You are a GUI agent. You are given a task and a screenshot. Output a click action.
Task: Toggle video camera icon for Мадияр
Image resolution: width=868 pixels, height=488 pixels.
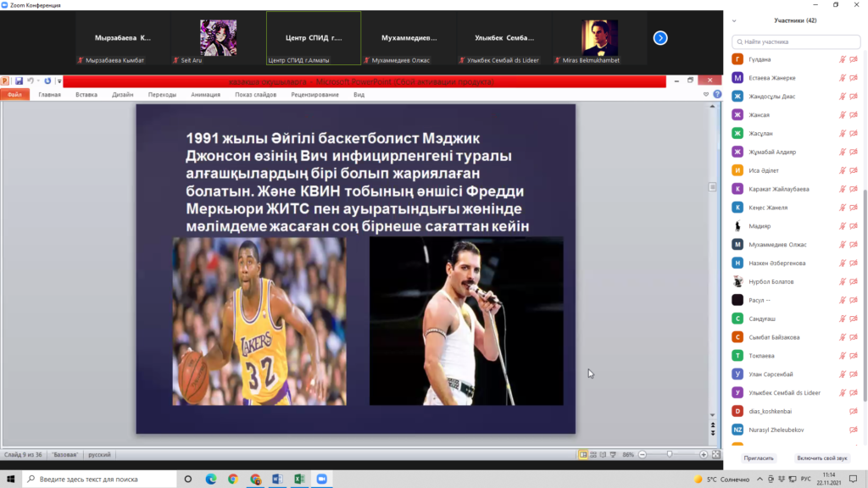tap(854, 226)
